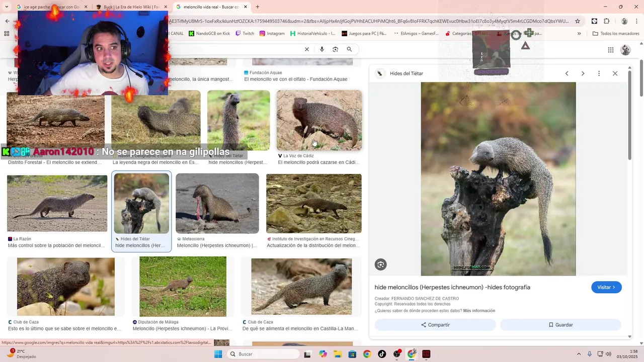Open a new browser tab
Viewport: 644px width, 362px height.
tap(258, 7)
